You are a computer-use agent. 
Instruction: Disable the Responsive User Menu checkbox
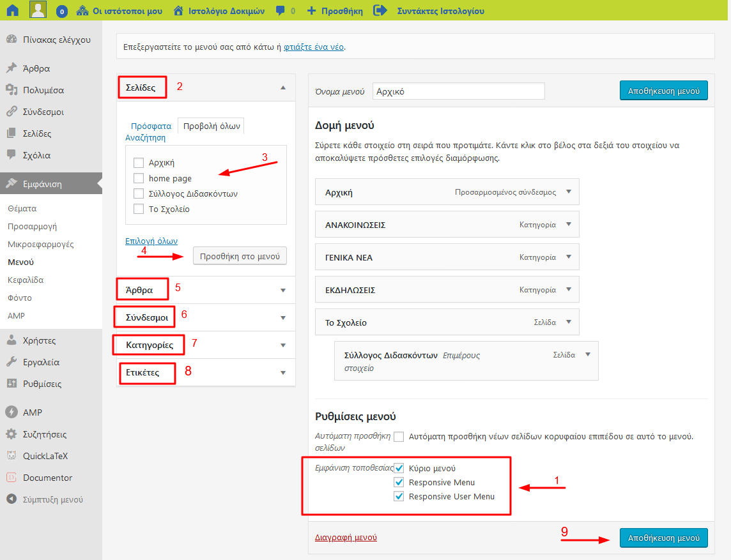(x=399, y=496)
